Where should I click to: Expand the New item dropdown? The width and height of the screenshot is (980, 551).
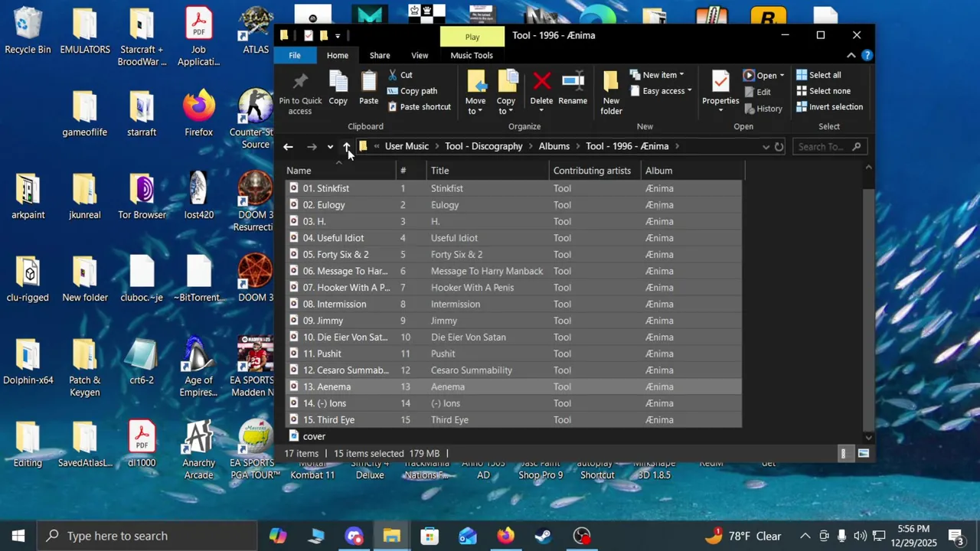coord(658,75)
